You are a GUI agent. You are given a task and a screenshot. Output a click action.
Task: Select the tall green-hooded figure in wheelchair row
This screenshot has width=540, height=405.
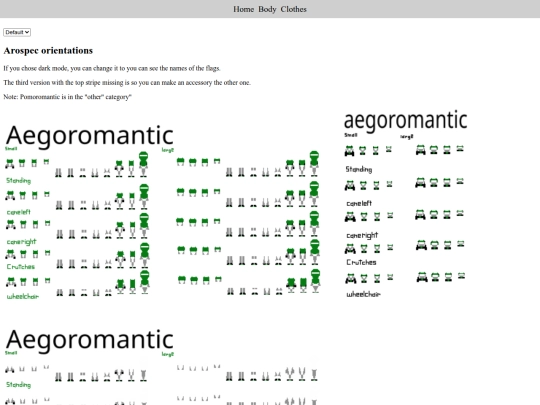145,282
